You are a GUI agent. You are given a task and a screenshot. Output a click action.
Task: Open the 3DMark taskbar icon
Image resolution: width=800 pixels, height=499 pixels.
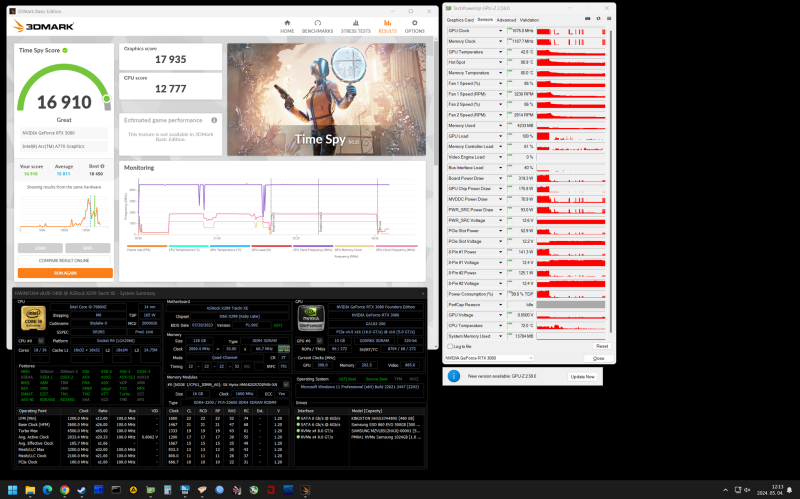(305, 490)
